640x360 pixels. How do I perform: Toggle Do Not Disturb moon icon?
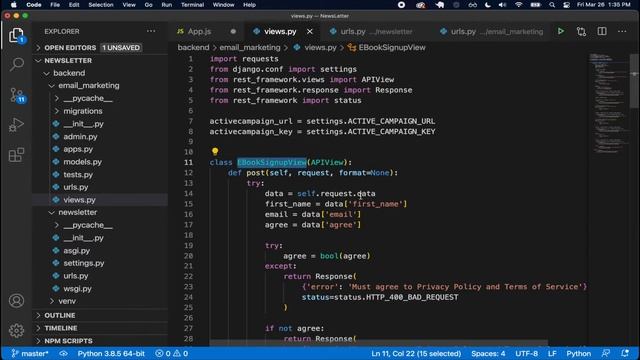(x=487, y=5)
